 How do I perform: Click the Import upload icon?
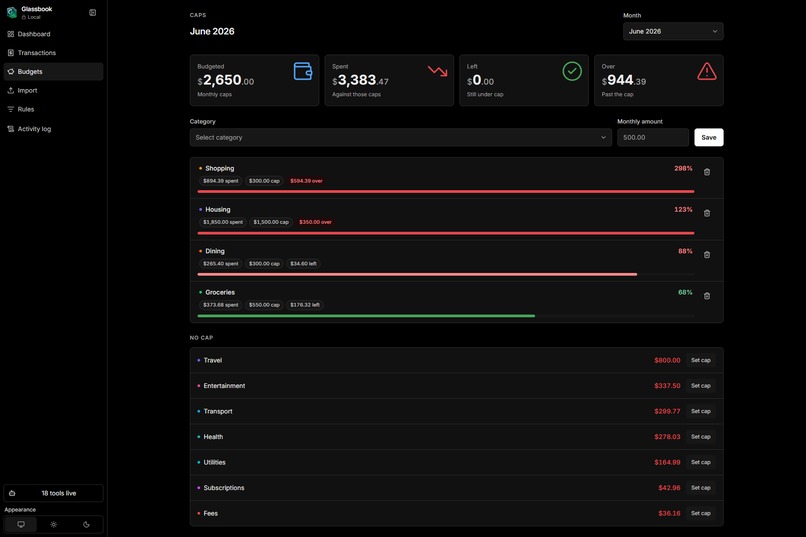click(x=11, y=90)
